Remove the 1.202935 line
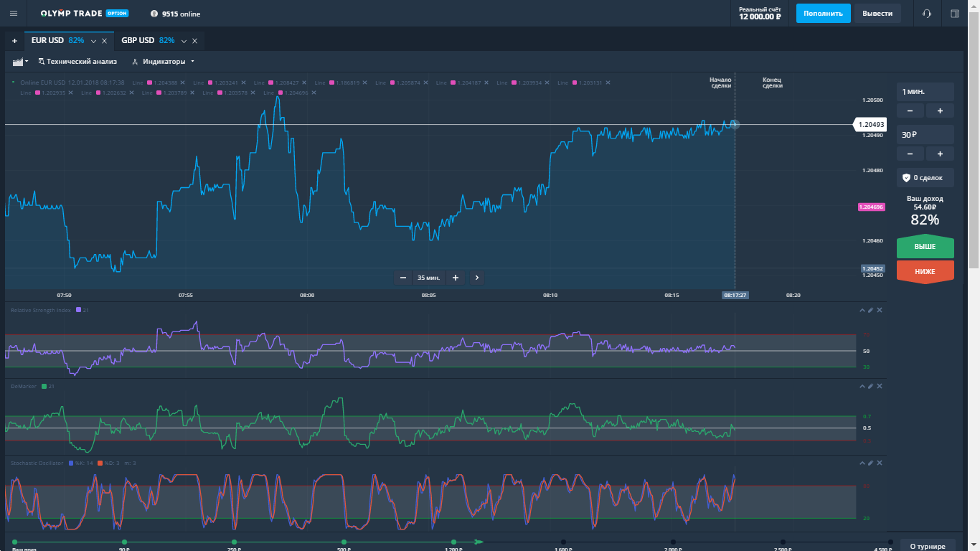980x551 pixels. tap(70, 93)
